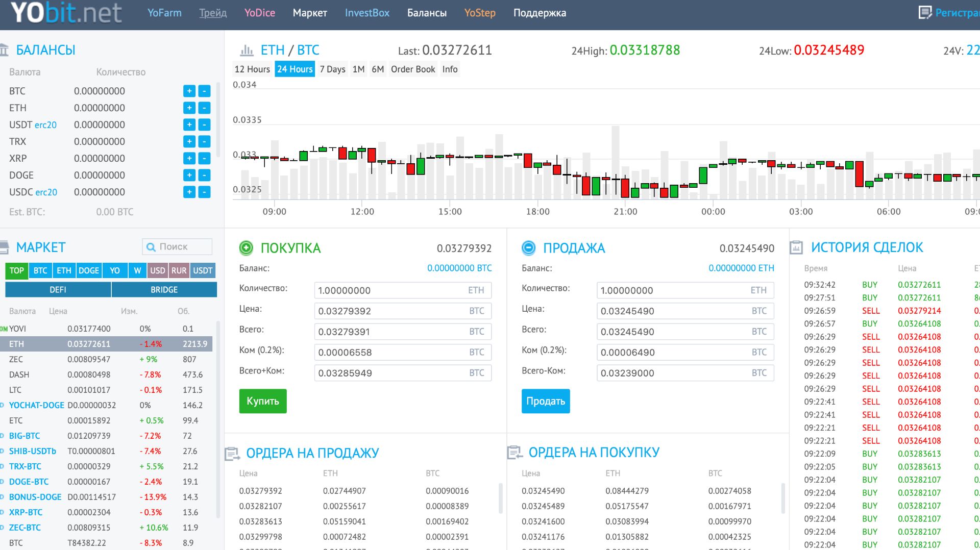
Task: Select the ZEC row in market list
Action: [106, 359]
